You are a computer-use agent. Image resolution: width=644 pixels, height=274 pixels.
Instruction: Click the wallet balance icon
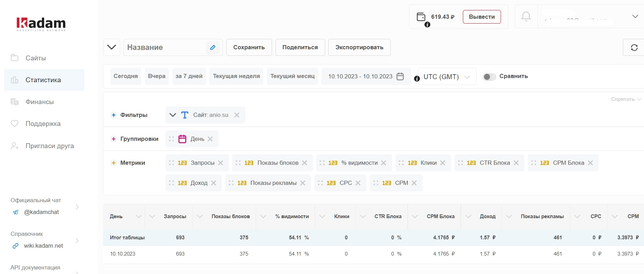(421, 17)
